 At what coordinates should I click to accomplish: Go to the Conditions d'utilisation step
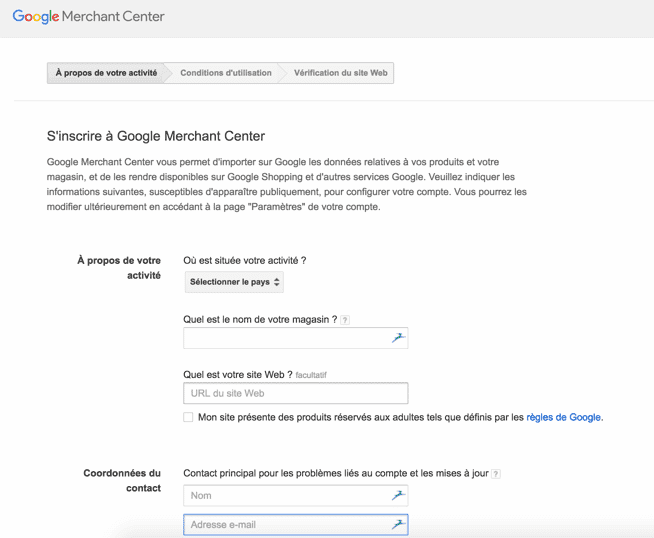[226, 73]
